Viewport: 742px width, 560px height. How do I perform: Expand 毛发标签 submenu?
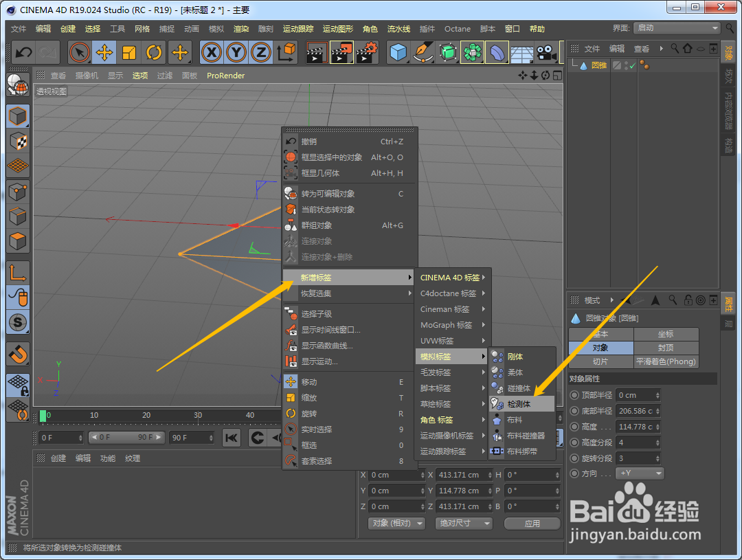[451, 372]
